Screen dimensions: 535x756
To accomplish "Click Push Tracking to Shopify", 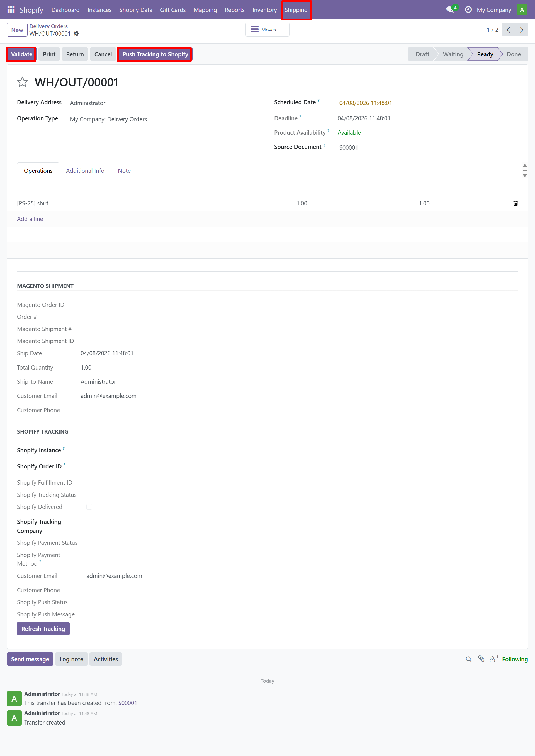I will (x=154, y=54).
